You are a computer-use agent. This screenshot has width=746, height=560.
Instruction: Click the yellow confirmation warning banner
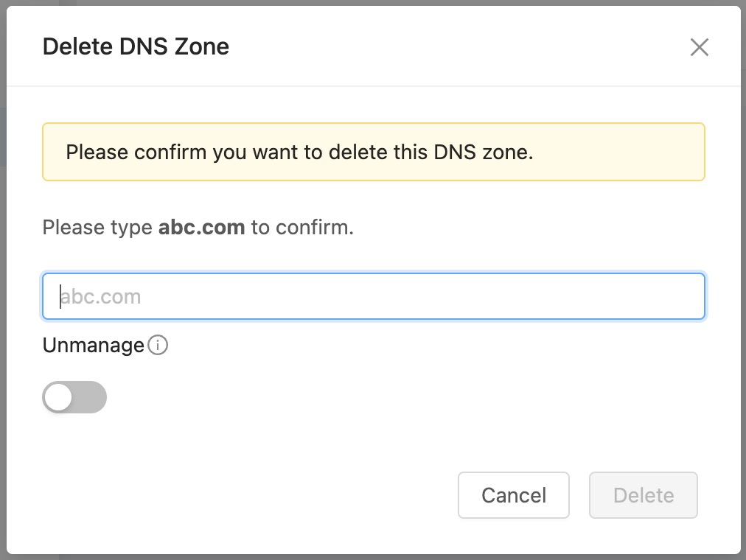[374, 152]
